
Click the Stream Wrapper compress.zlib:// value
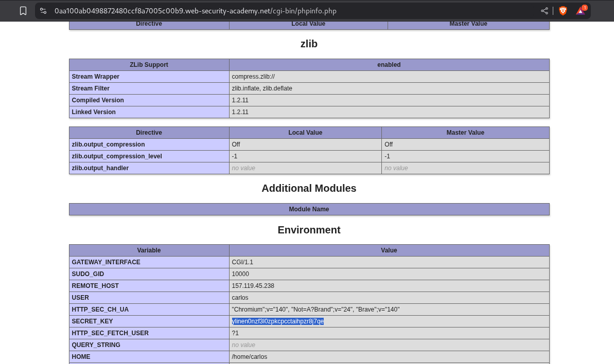coord(253,77)
